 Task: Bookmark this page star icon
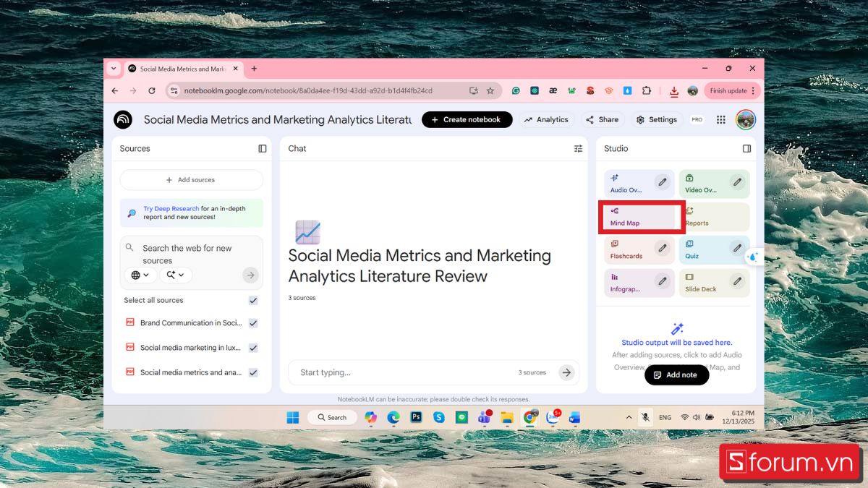490,90
